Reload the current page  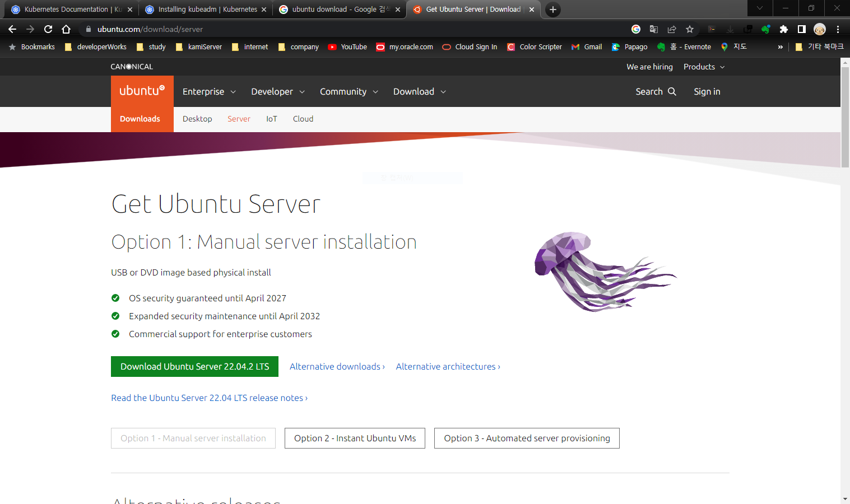48,29
